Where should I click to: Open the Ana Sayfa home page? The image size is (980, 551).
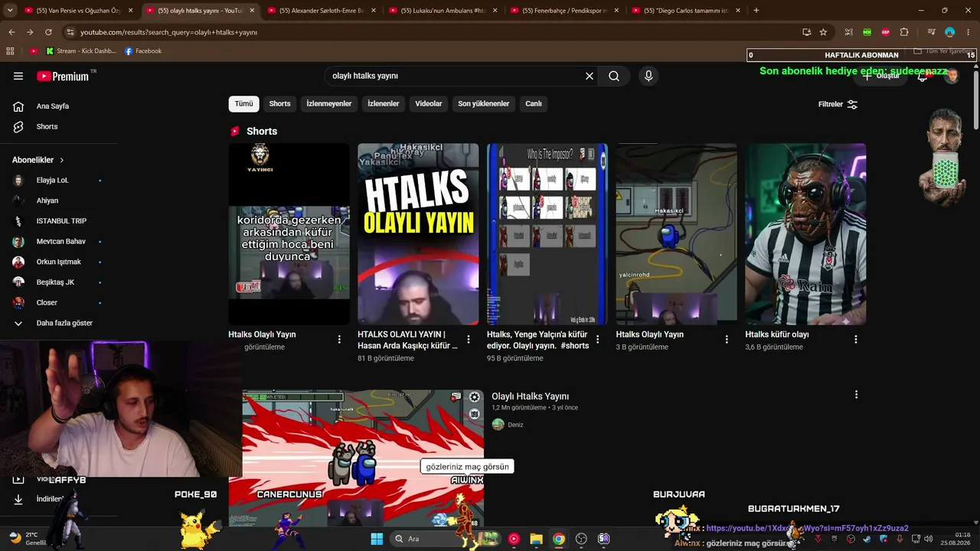(x=52, y=106)
